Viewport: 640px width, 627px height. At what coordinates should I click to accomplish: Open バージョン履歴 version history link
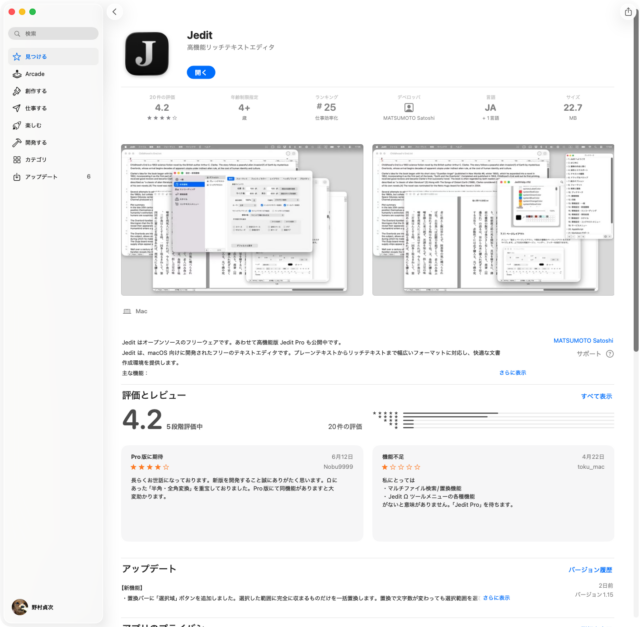590,570
